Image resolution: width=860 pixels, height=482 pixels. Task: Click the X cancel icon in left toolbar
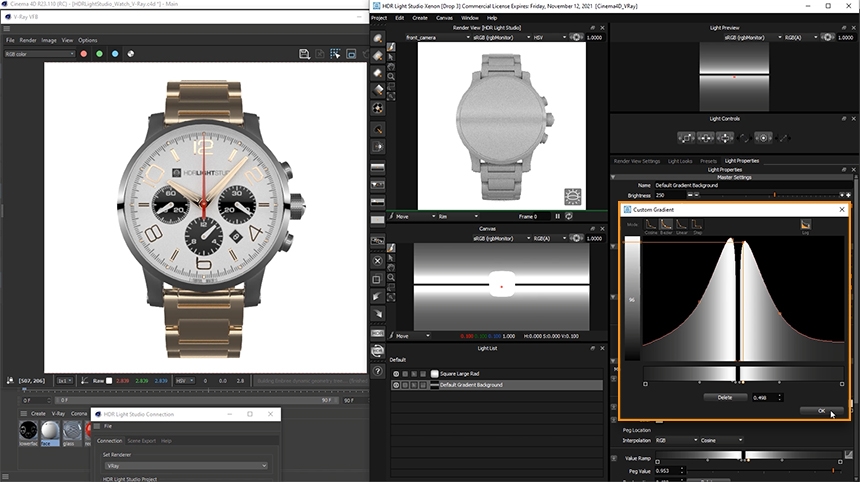(377, 261)
